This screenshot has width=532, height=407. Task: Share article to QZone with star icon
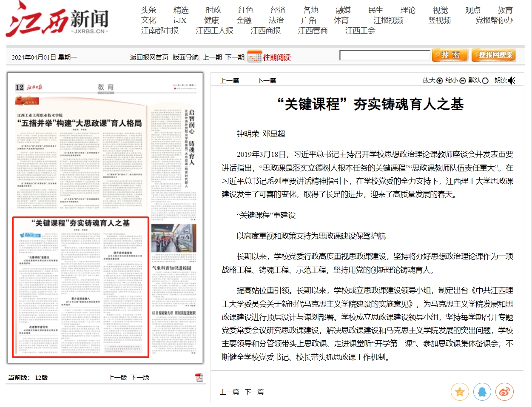point(460,392)
